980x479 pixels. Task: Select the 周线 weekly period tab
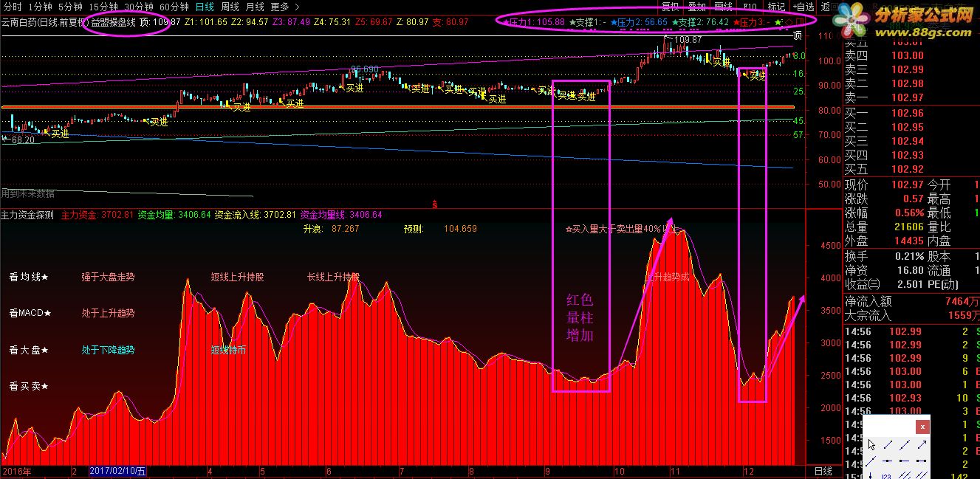coord(230,7)
